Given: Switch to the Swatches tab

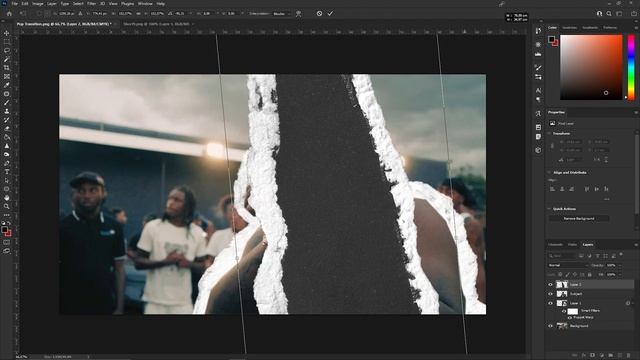Looking at the screenshot, I should click(x=569, y=28).
